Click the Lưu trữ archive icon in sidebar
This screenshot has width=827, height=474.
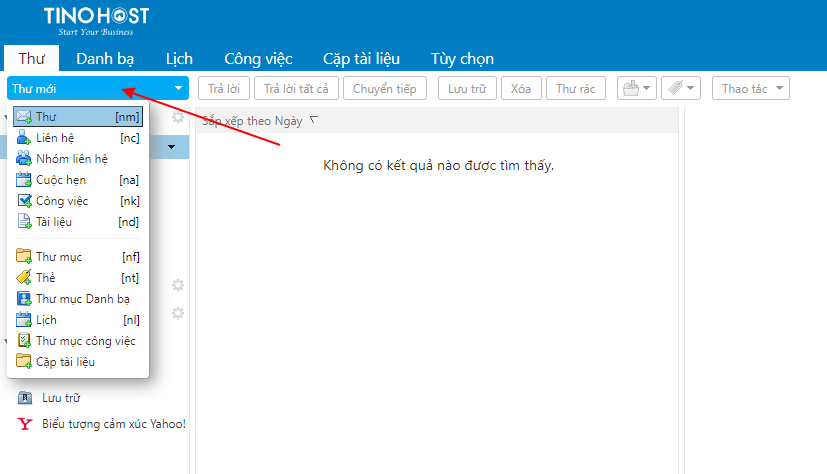25,398
